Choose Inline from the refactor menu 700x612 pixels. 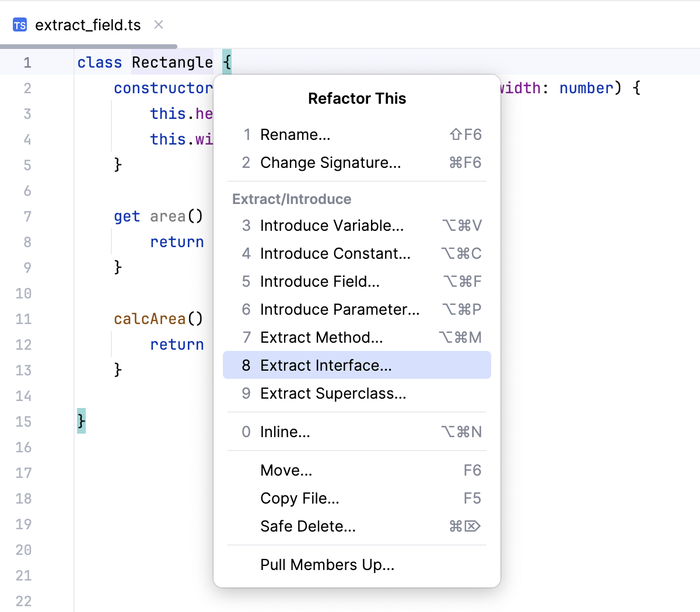tap(285, 432)
